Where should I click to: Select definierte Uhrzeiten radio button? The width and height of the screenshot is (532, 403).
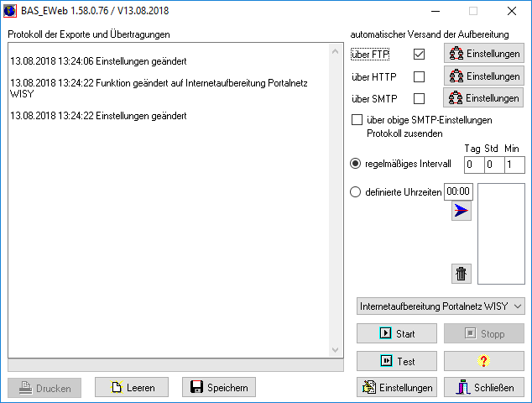pyautogui.click(x=355, y=192)
